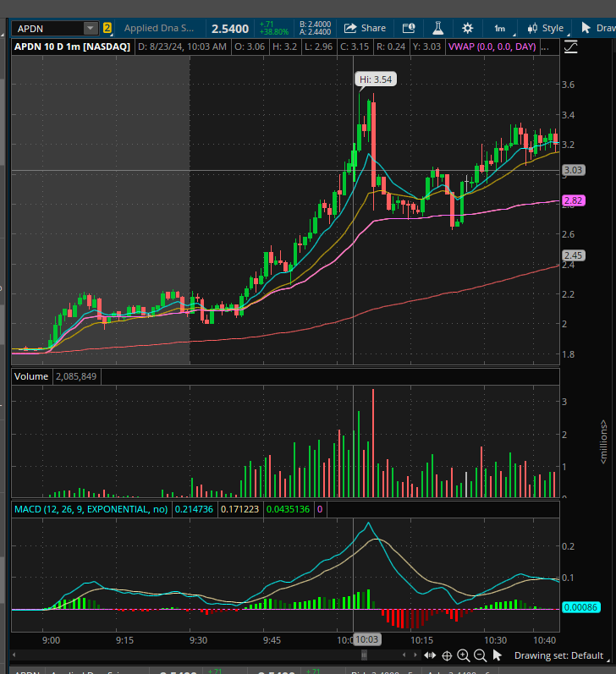Click the MACD average value 0.171223

click(239, 509)
